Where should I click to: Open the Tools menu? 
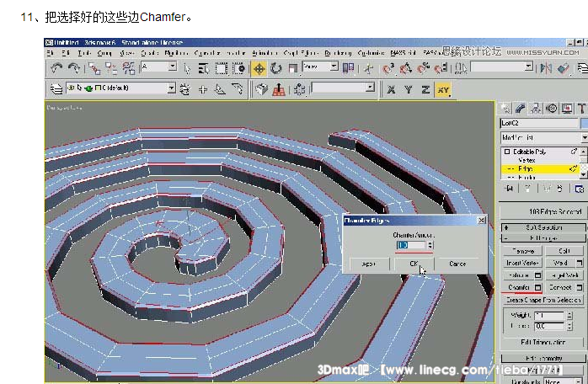pyautogui.click(x=84, y=53)
